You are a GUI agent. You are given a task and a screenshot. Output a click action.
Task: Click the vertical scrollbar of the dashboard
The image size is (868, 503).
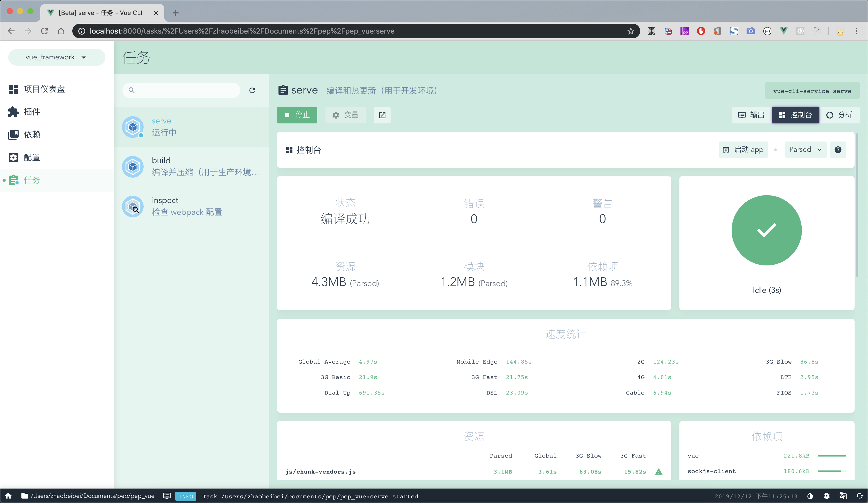[857, 205]
